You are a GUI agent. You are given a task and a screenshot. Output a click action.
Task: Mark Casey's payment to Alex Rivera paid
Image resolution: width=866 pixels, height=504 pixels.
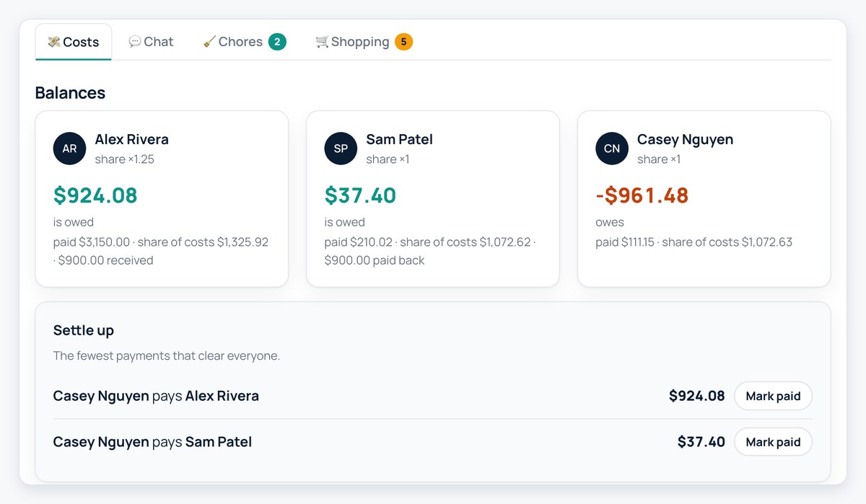773,396
